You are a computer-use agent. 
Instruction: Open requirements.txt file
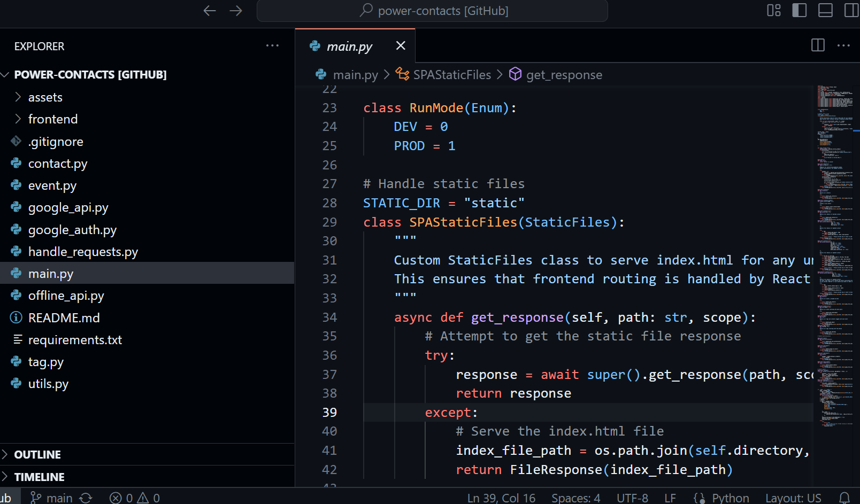pyautogui.click(x=147, y=340)
